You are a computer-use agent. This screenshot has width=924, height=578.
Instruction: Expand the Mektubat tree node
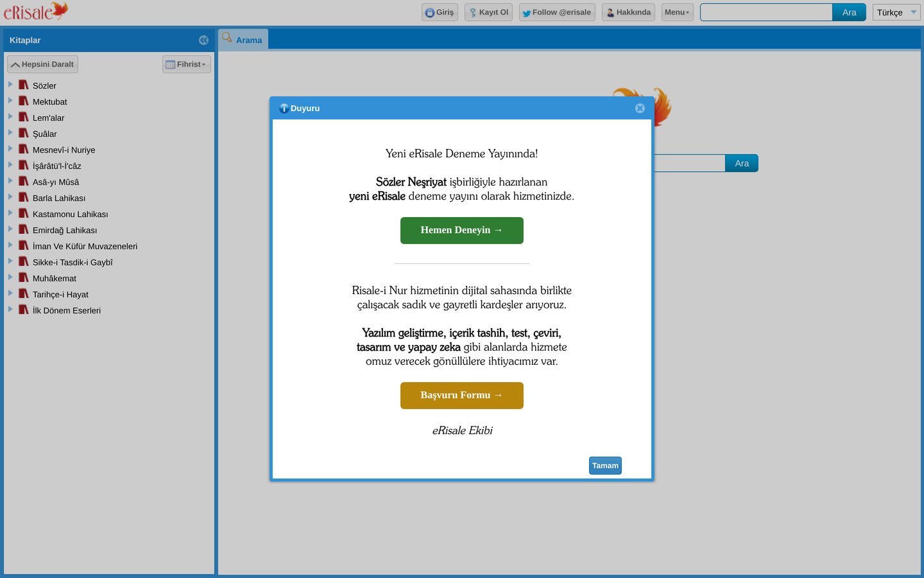click(x=10, y=100)
